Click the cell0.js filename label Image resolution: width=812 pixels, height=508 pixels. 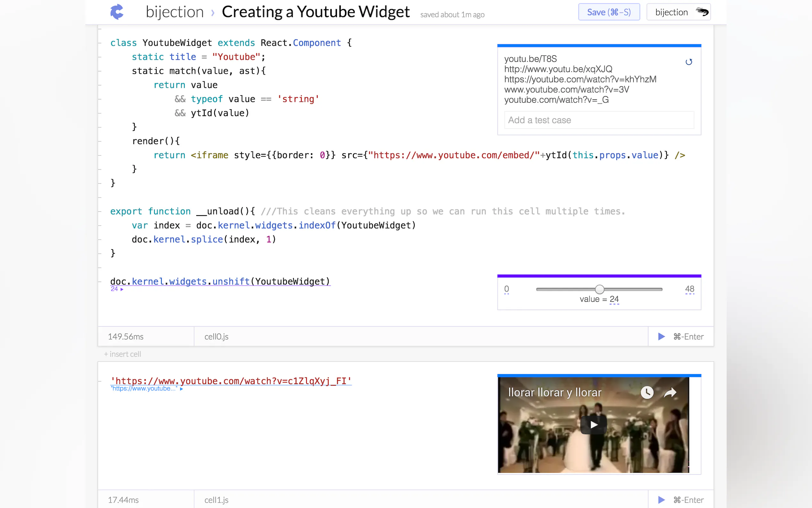pyautogui.click(x=216, y=336)
